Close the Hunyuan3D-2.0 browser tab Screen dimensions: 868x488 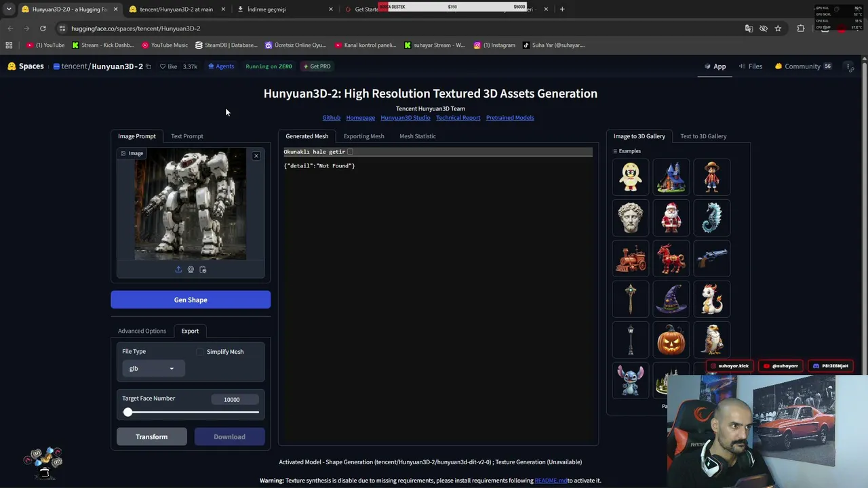point(115,9)
